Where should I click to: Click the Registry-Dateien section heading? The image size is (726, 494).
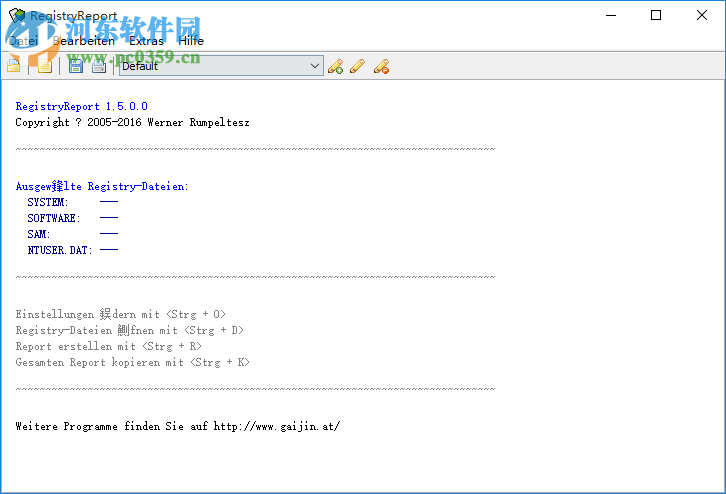tap(102, 186)
